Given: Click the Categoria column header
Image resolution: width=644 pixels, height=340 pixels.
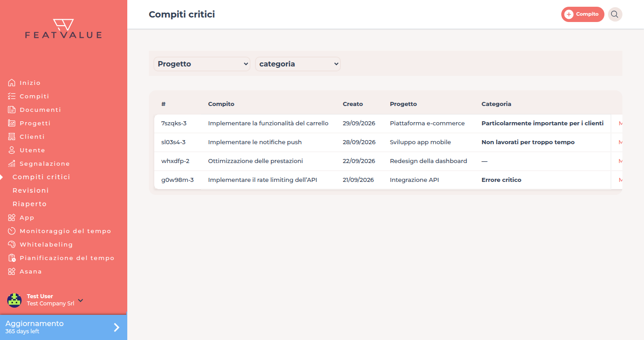Looking at the screenshot, I should coord(496,104).
